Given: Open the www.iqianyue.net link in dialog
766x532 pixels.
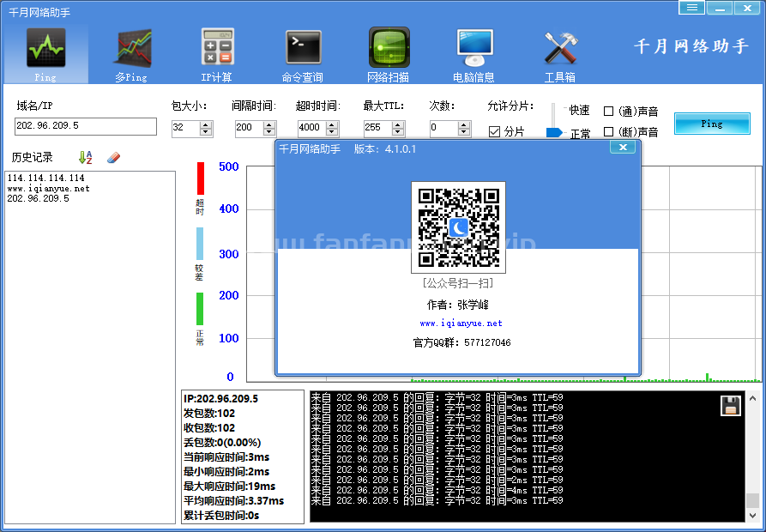Looking at the screenshot, I should point(461,323).
